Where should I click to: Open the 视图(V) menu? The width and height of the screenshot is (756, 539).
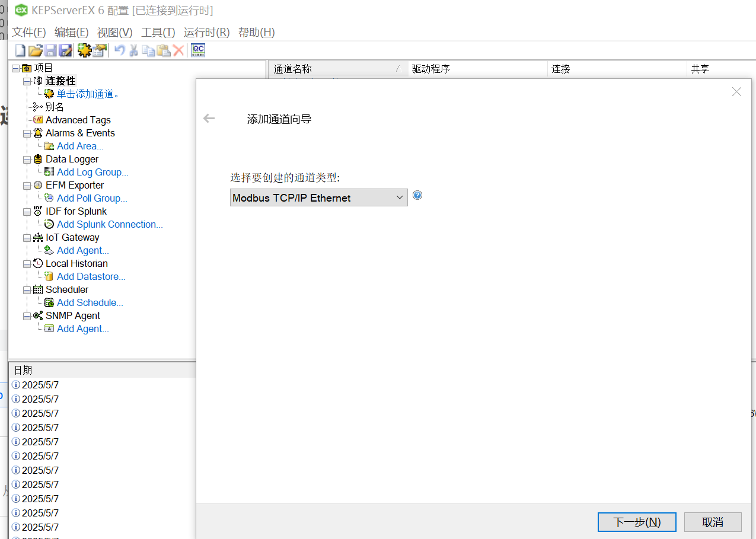(115, 32)
